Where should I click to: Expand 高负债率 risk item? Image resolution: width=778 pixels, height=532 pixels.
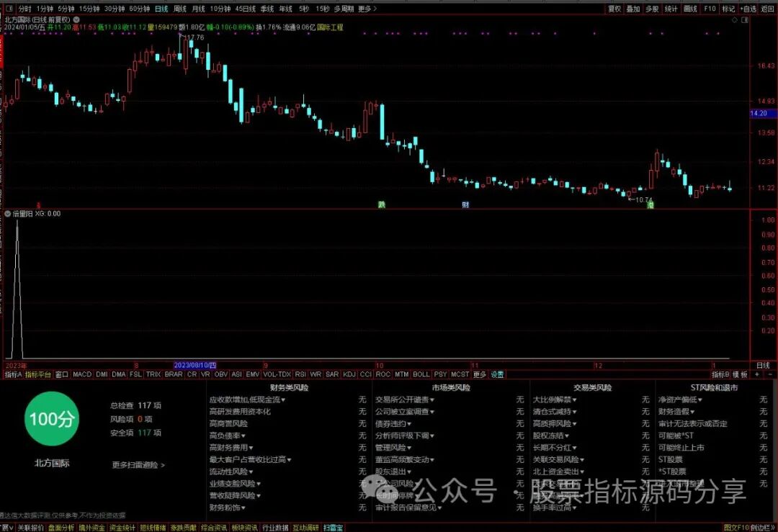227,436
